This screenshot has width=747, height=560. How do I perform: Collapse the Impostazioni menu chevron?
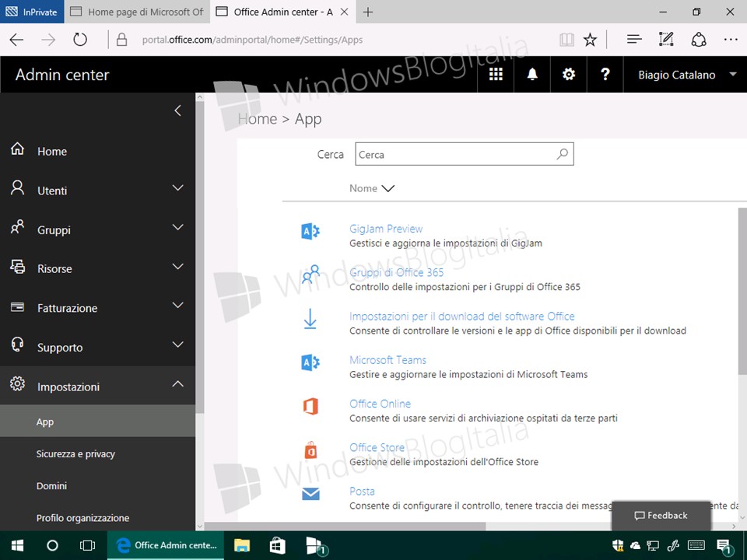(x=177, y=383)
